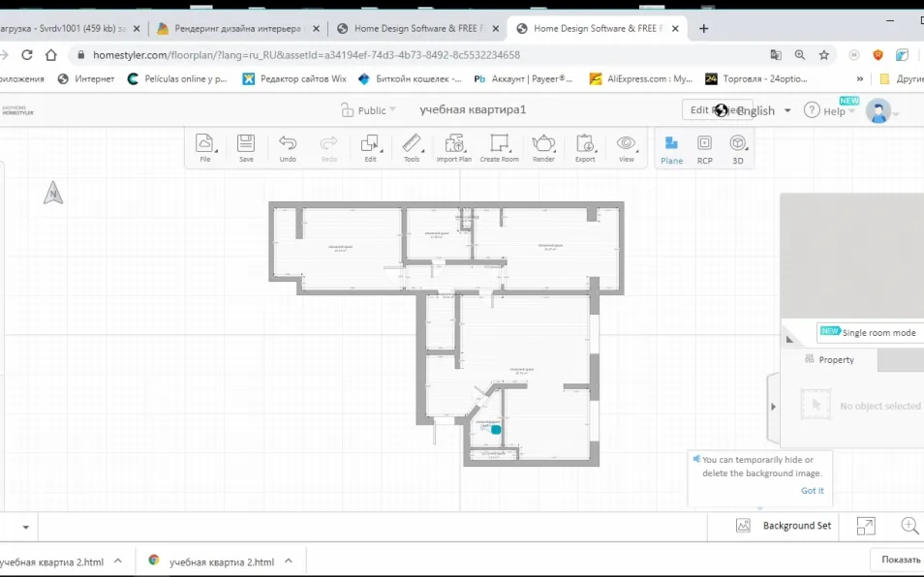924x577 pixels.
Task: Select the Create Room tool
Action: tap(499, 147)
